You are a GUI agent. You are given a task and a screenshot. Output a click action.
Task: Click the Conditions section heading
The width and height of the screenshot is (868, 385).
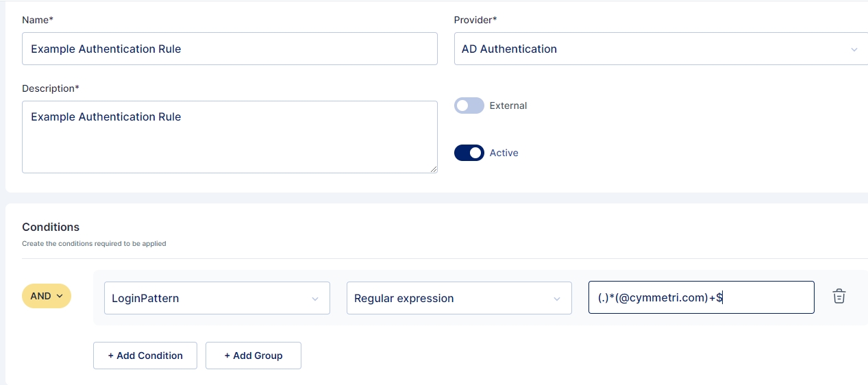coord(51,227)
